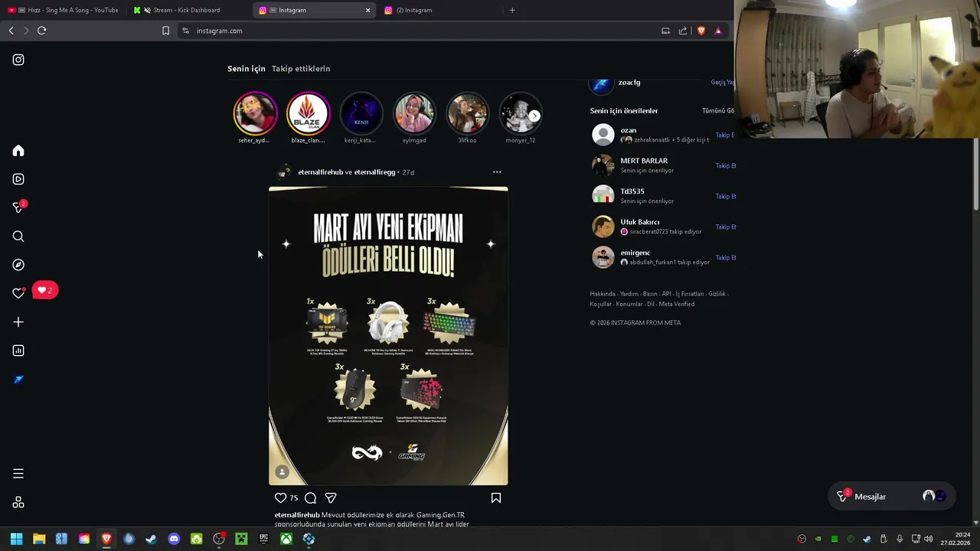The height and width of the screenshot is (551, 980).
Task: Open the Mesajlar floating panel
Action: pos(891,497)
